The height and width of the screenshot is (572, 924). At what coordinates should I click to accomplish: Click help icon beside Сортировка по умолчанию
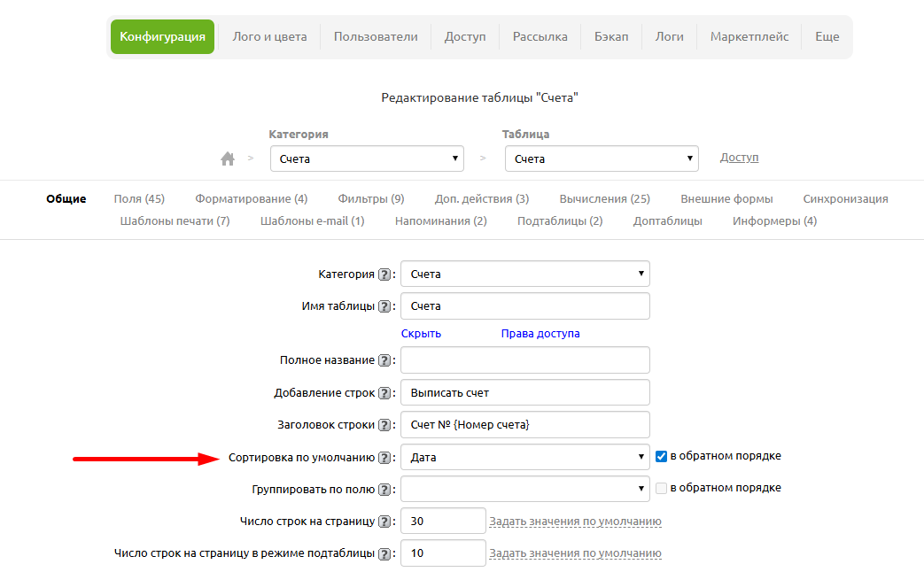[384, 458]
